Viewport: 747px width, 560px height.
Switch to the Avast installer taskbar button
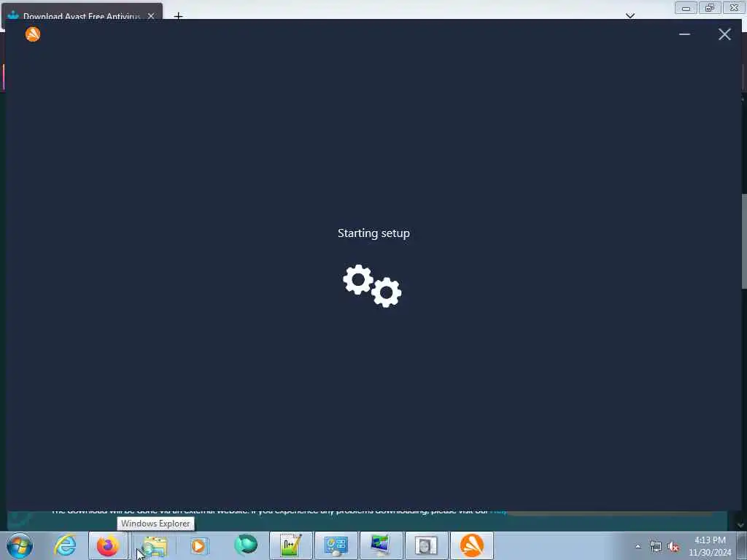(x=472, y=545)
